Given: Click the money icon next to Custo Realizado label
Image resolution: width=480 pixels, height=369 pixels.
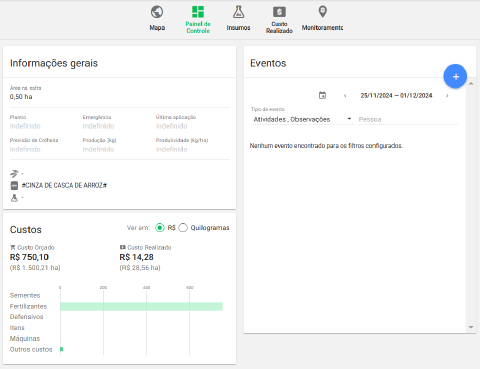Looking at the screenshot, I should coord(122,247).
